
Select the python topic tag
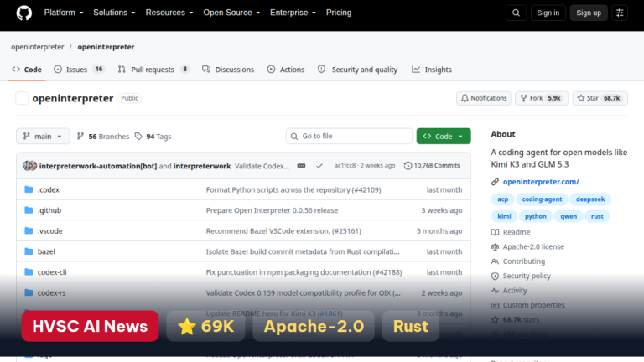click(536, 216)
